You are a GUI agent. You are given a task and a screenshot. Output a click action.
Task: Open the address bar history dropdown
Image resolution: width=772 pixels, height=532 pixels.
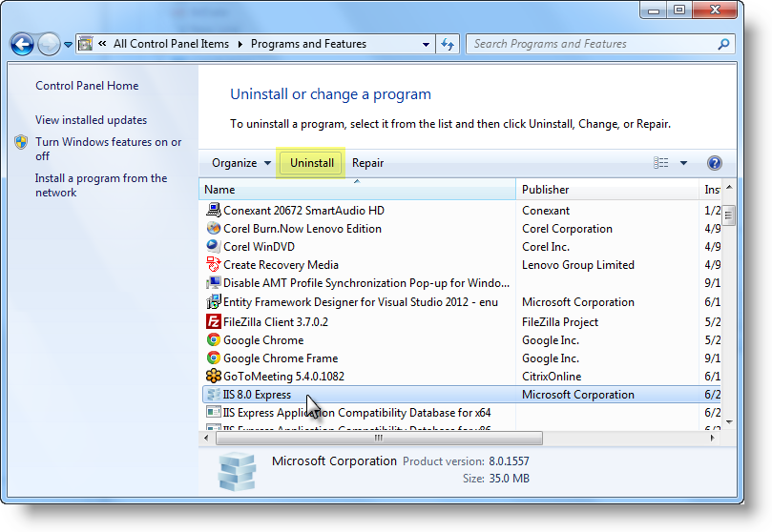[426, 44]
